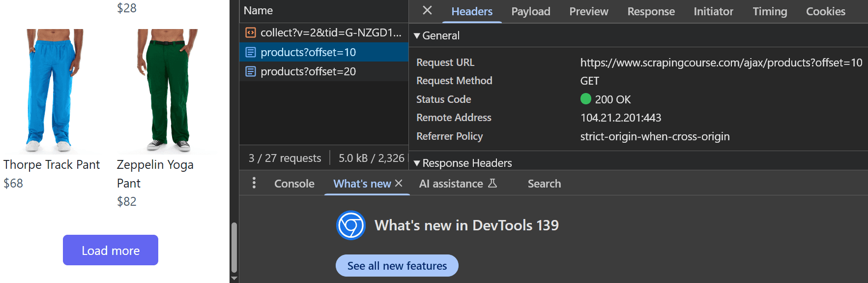This screenshot has height=283, width=868.
Task: Click the Name column header
Action: coord(324,11)
